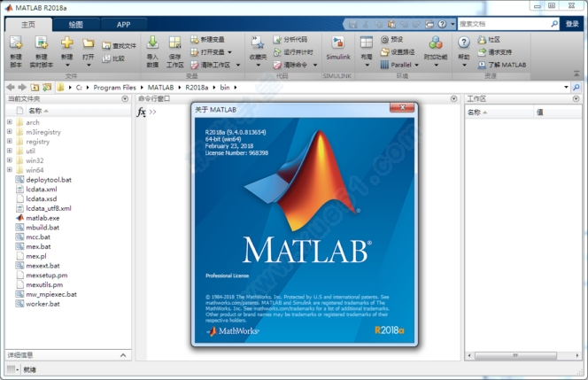Switch to the Plots (绘图) tab
The height and width of the screenshot is (380, 588).
(76, 25)
